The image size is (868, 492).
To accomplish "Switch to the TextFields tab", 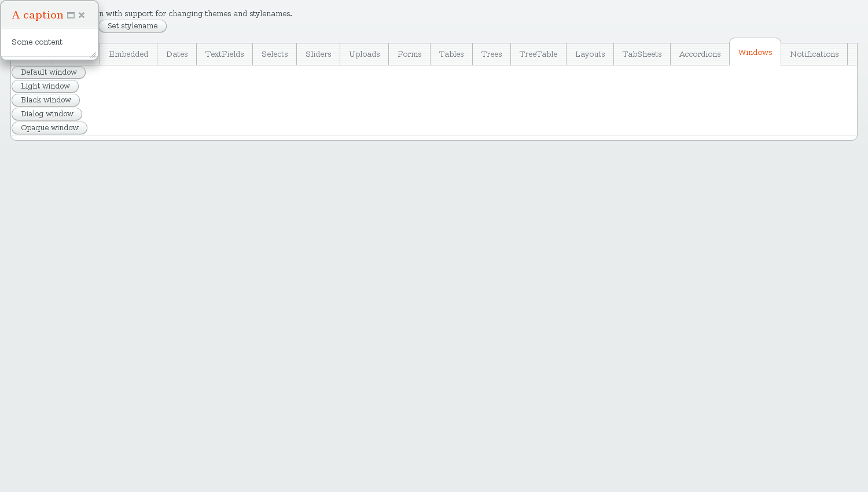I will [225, 54].
